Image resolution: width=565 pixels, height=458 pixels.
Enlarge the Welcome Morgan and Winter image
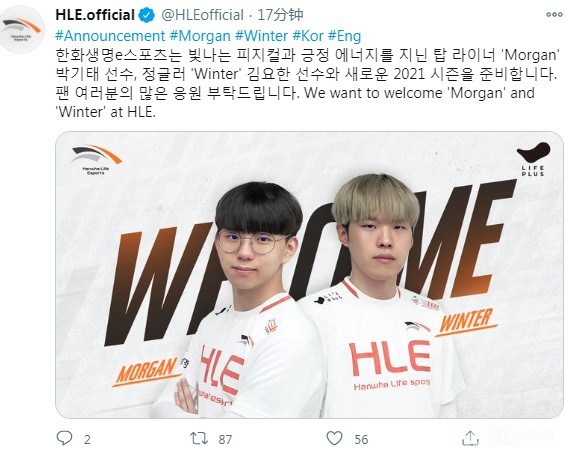[309, 275]
